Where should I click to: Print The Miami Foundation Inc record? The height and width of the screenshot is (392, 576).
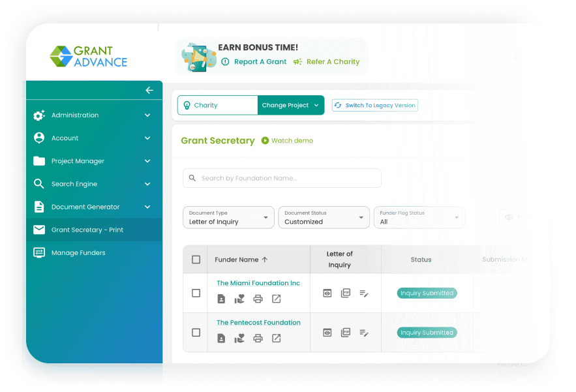(x=258, y=299)
